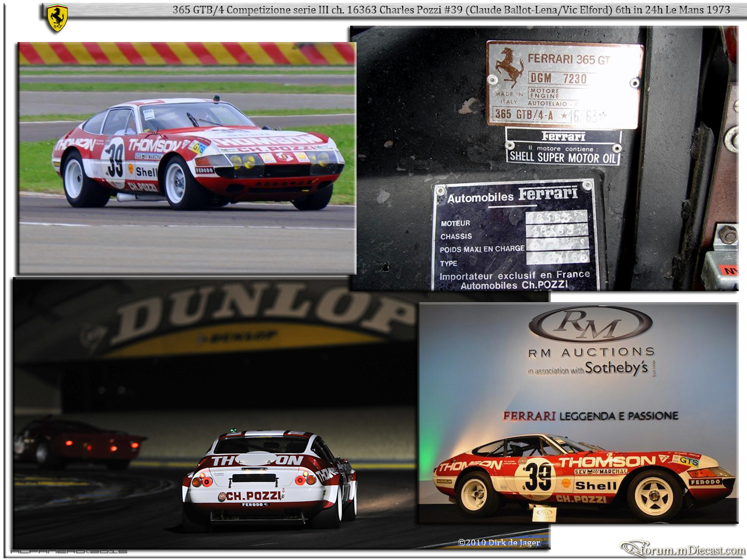
Task: Open the RM Auctions display photo
Action: click(578, 413)
